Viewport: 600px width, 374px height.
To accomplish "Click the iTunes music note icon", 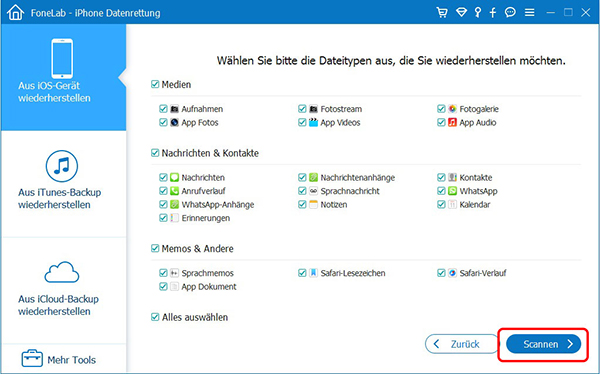I will click(62, 166).
